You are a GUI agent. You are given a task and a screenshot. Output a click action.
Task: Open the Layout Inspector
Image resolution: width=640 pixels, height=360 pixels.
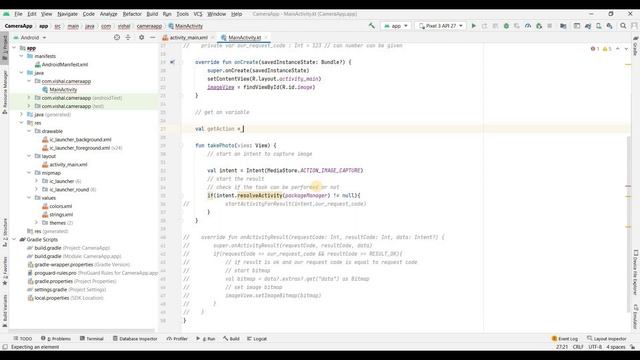coord(607,339)
